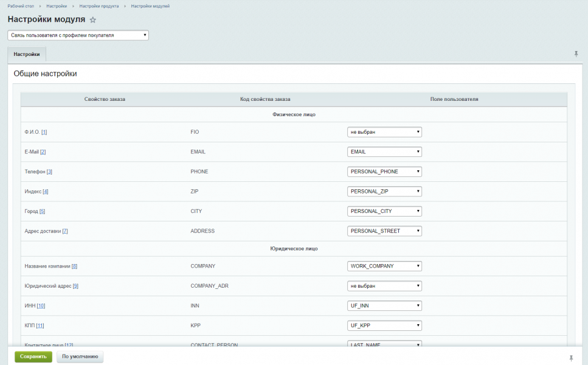Click the KPP code cell
This screenshot has height=365, width=588.
pos(195,325)
